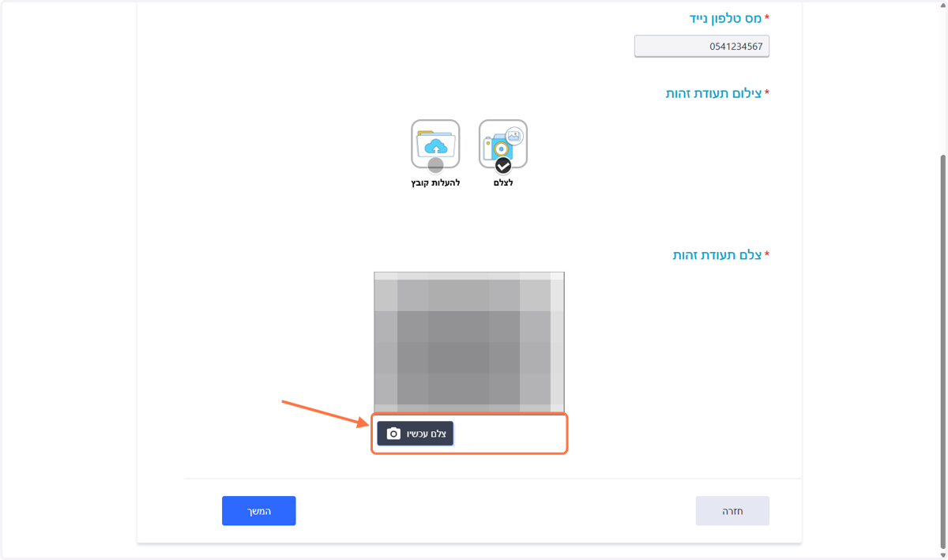Click the 'מס טלפון נייד' field label
The height and width of the screenshot is (560, 948).
click(725, 18)
